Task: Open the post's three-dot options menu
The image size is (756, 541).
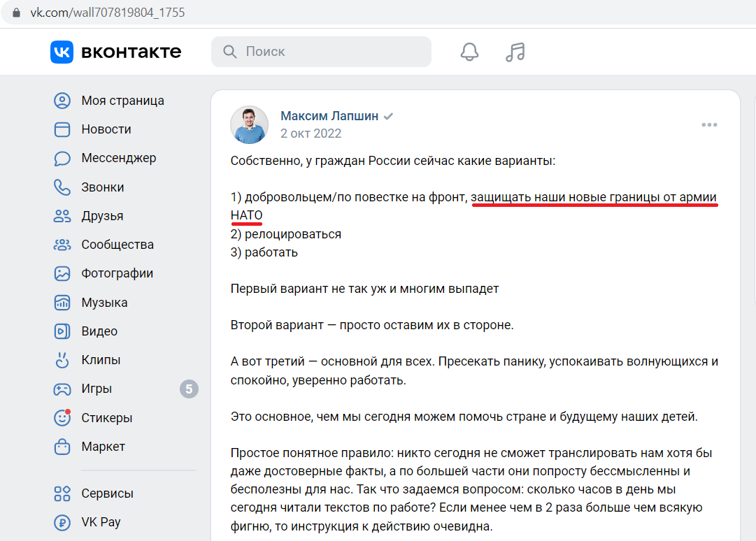Action: click(709, 125)
